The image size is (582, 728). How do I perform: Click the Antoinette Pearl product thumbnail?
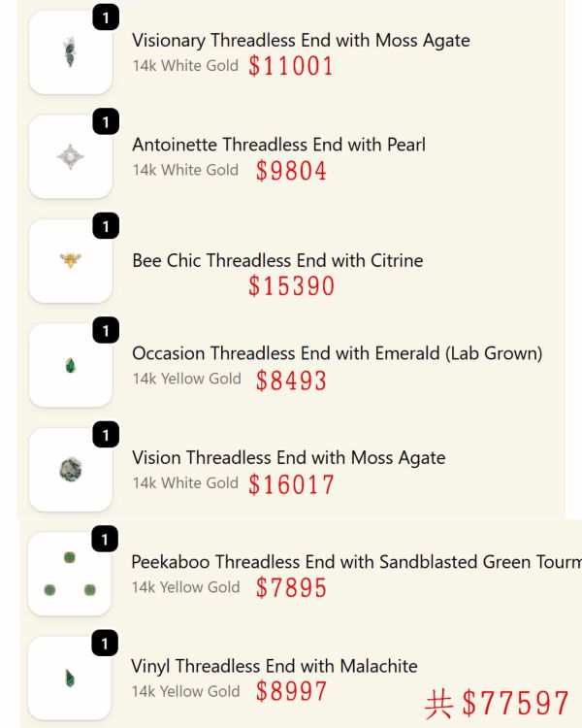pos(70,156)
